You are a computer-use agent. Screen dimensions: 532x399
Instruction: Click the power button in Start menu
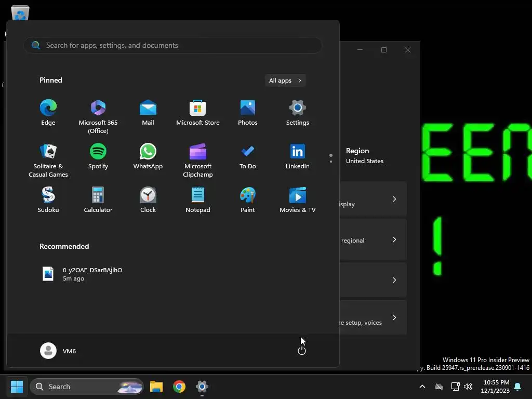(302, 351)
